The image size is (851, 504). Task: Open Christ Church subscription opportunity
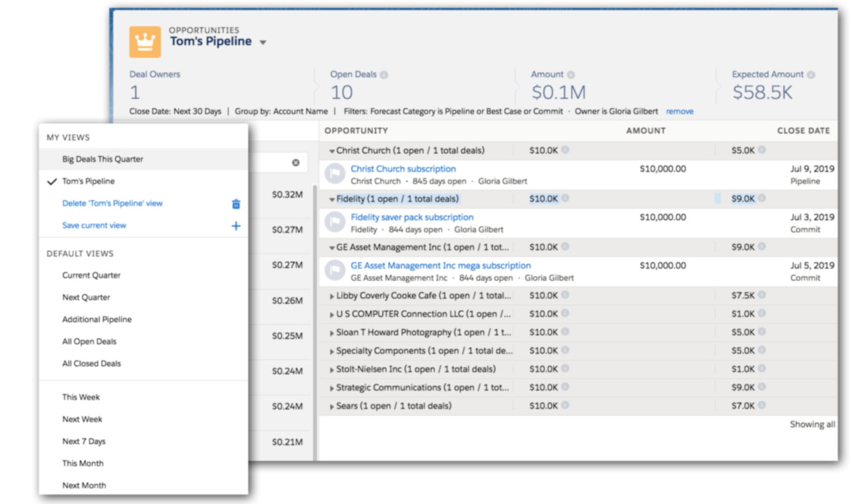pyautogui.click(x=403, y=169)
